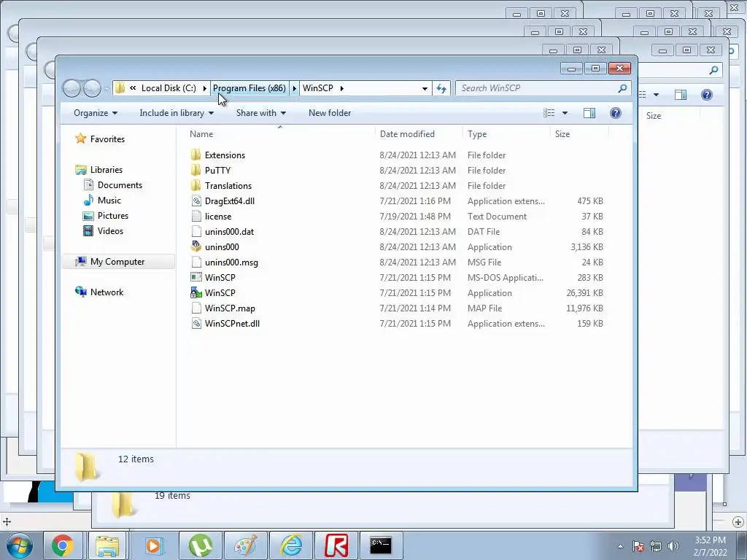Open the Share with dropdown
This screenshot has height=560, width=747.
point(260,113)
